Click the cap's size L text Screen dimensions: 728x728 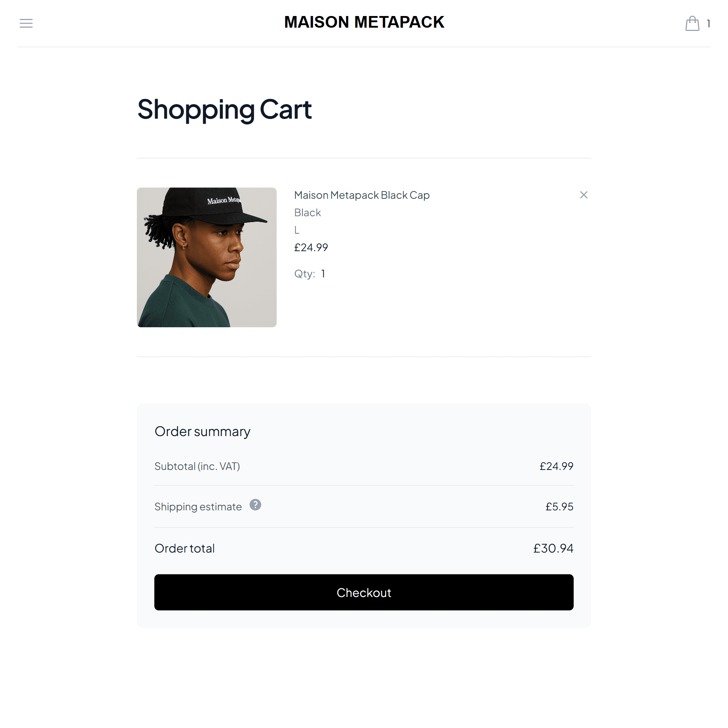(297, 230)
